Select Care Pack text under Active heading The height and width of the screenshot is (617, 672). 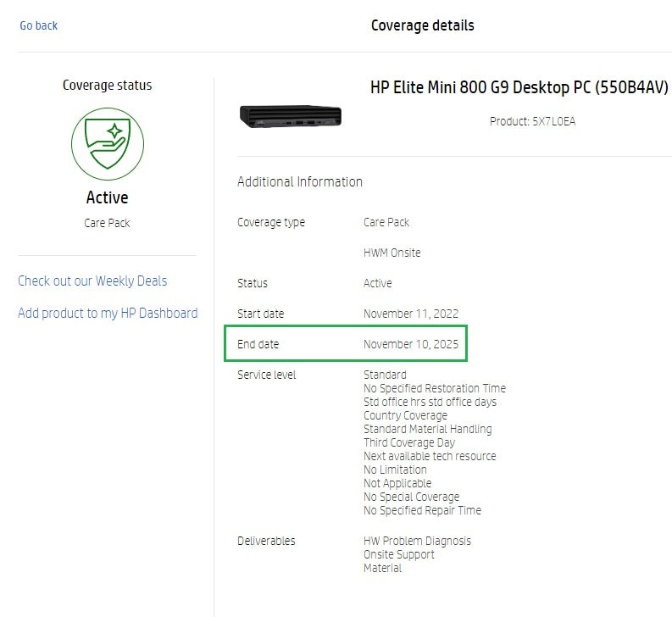point(107,223)
